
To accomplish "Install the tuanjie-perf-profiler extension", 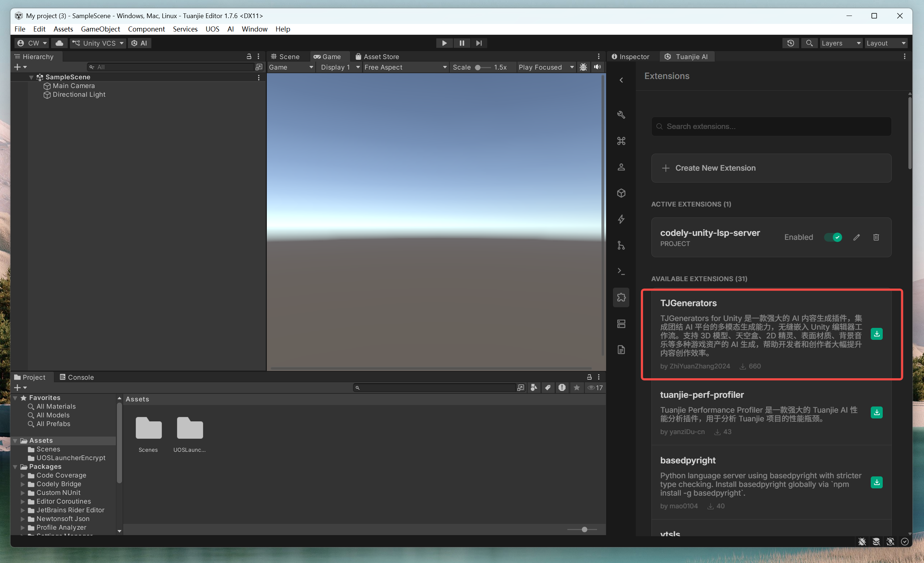I will coord(876,413).
